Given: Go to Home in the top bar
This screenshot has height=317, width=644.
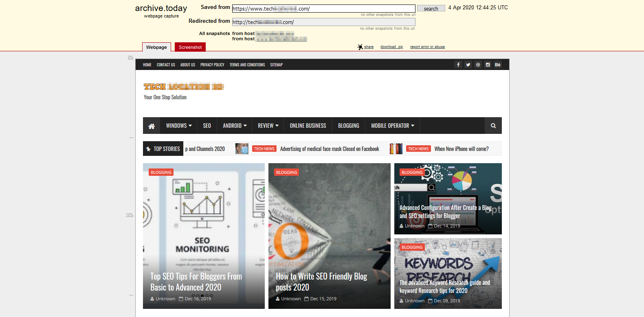Looking at the screenshot, I should click(x=147, y=65).
